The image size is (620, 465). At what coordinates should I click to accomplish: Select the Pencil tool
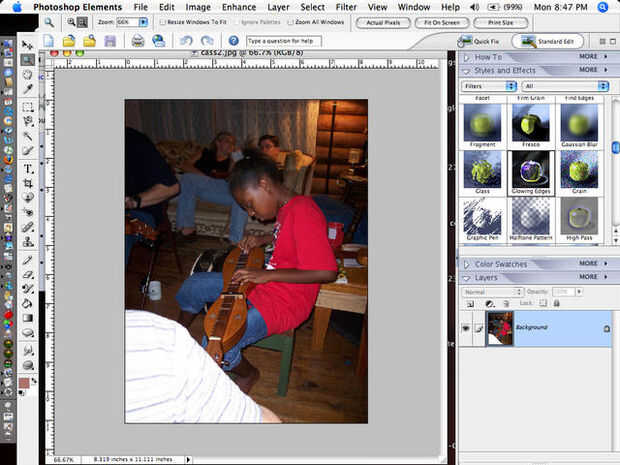(x=27, y=260)
